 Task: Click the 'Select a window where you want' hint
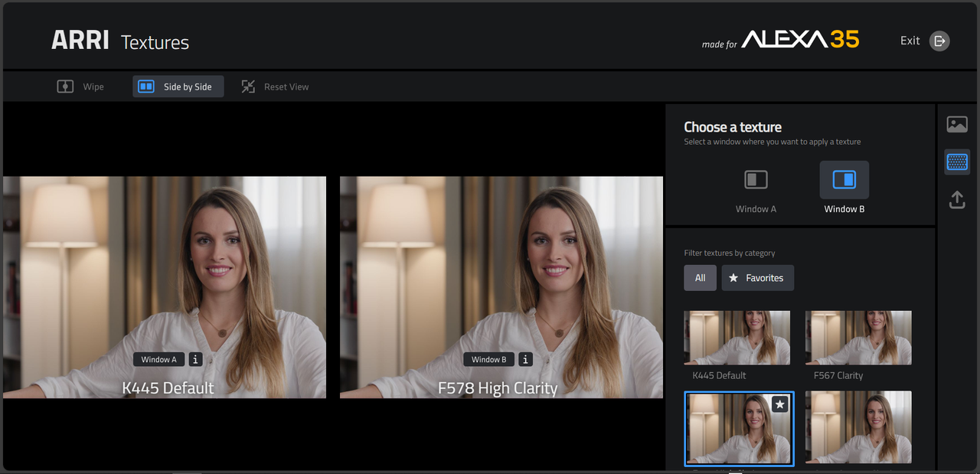click(x=773, y=142)
